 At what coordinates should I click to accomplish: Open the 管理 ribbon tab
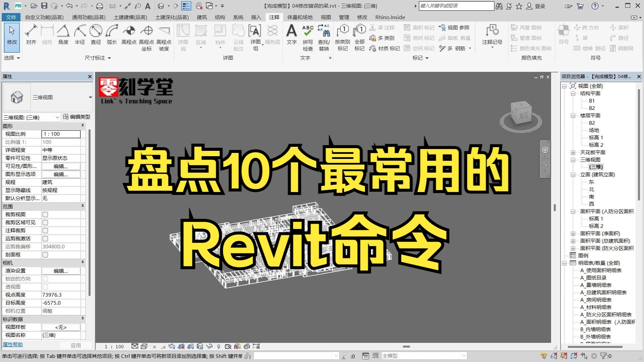click(344, 17)
